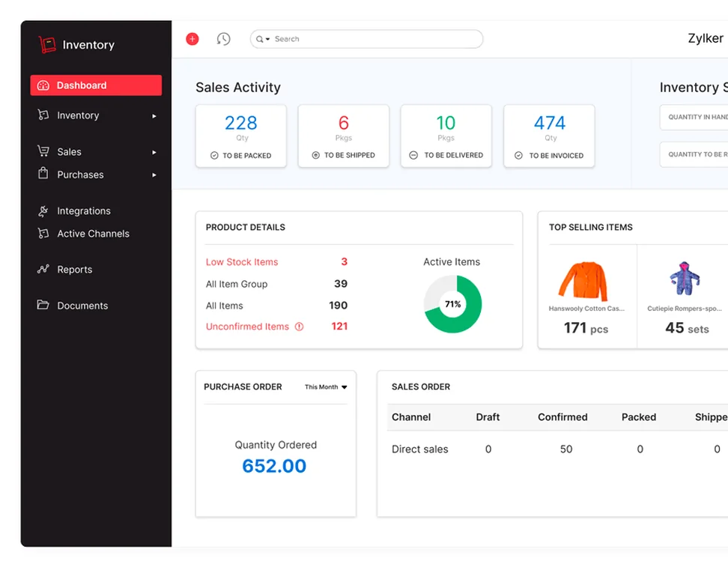Open the Sales sidebar menu
The width and height of the screenshot is (728, 573).
coord(96,152)
